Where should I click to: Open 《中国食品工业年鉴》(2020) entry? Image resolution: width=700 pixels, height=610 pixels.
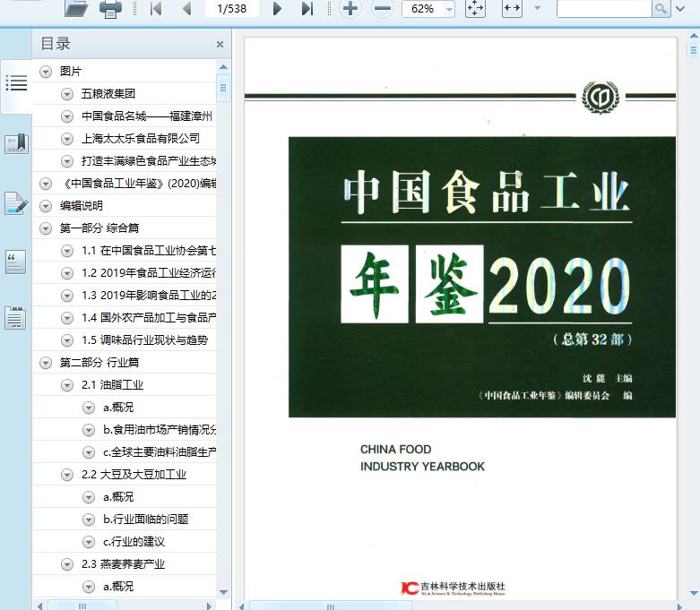click(x=138, y=184)
